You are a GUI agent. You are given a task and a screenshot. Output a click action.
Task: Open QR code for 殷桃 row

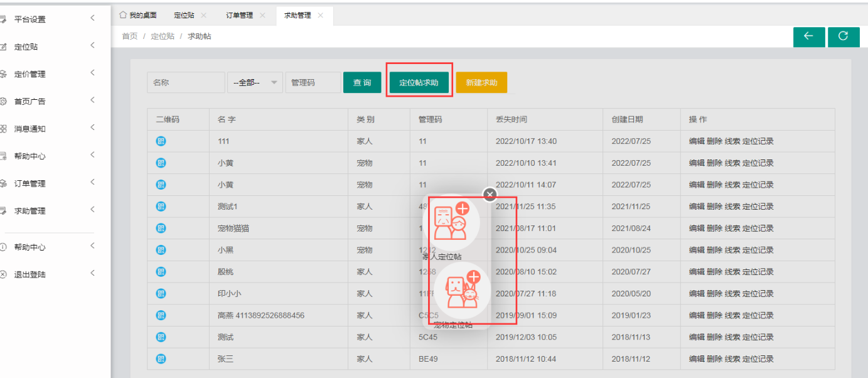(161, 272)
